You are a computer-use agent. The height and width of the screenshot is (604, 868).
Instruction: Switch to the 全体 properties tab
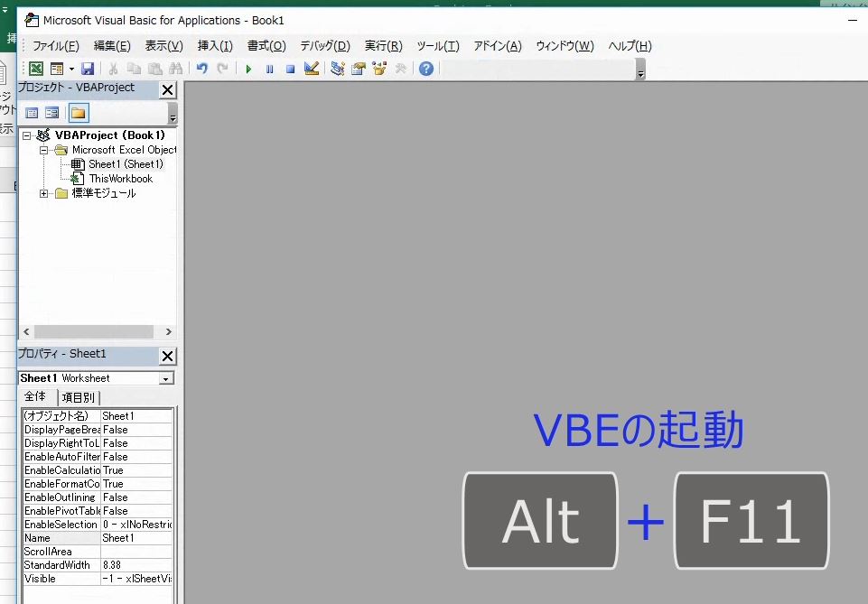tap(36, 396)
